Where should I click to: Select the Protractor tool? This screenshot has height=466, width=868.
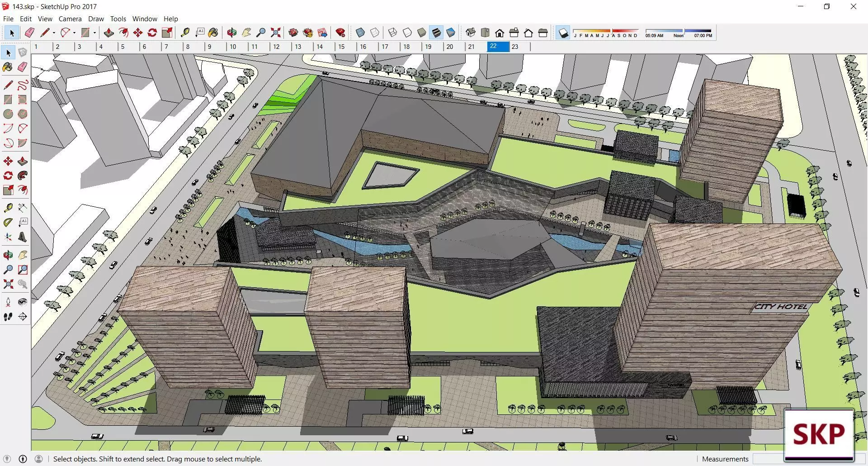click(8, 223)
